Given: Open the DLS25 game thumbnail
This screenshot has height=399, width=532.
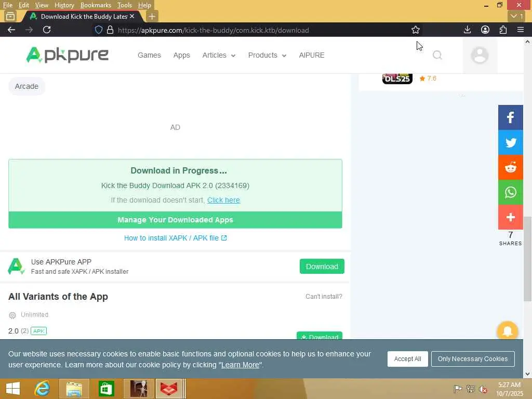Looking at the screenshot, I should 397,79.
